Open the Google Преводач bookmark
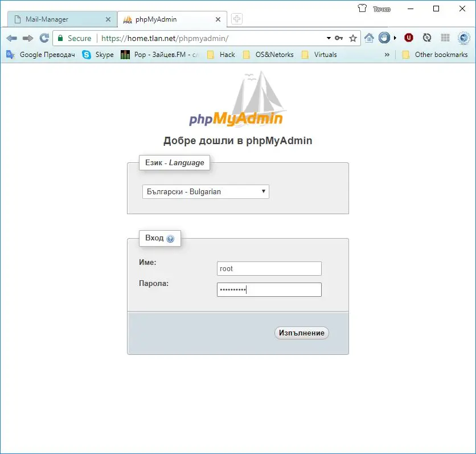 [x=41, y=55]
